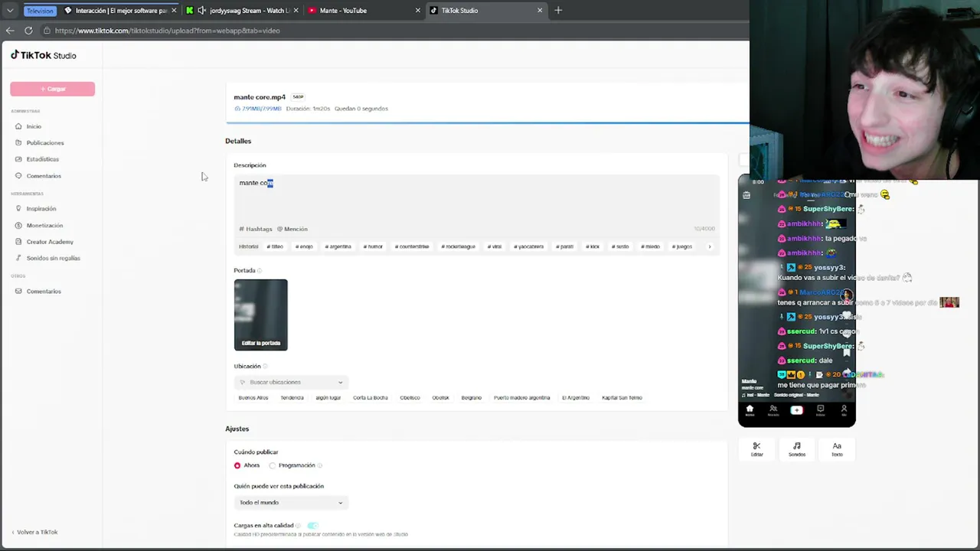Add the #counterstrike hashtag suggestion
980x551 pixels.
tap(412, 246)
